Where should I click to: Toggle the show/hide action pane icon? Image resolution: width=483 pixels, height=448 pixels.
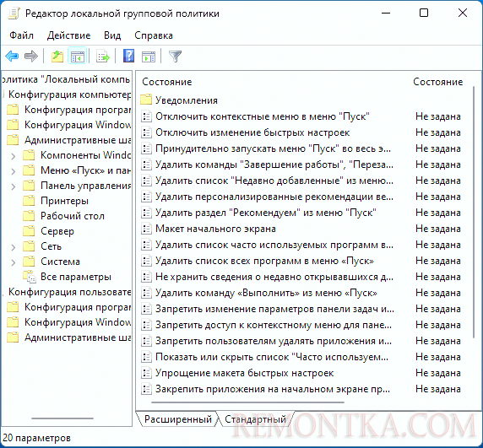click(149, 57)
